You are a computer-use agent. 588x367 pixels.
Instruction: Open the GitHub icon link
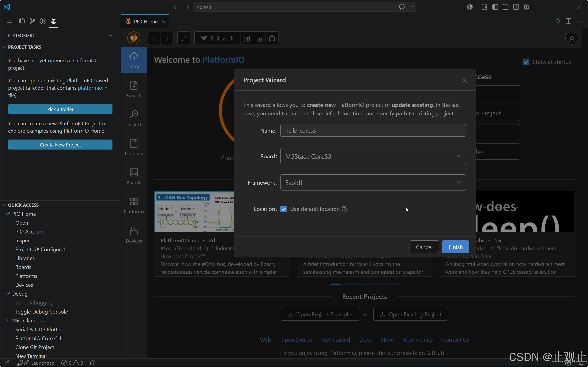272,38
